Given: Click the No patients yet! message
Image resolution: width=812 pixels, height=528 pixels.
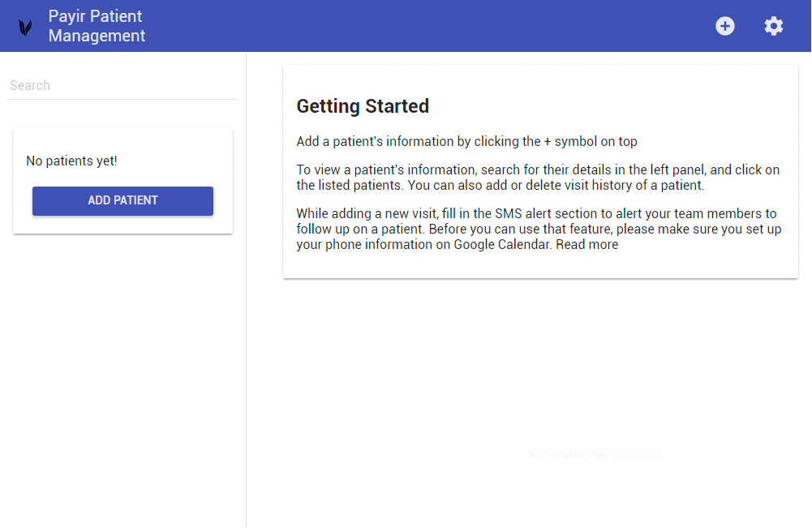Looking at the screenshot, I should click(71, 161).
